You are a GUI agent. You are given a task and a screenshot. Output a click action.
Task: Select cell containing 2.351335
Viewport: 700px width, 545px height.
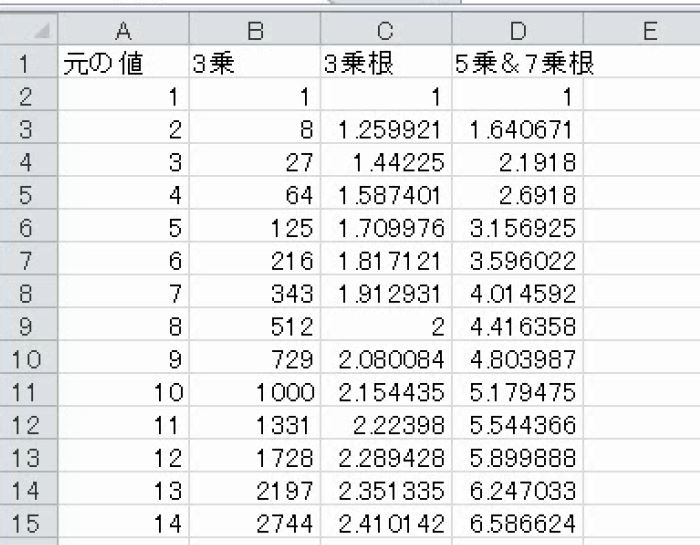386,488
